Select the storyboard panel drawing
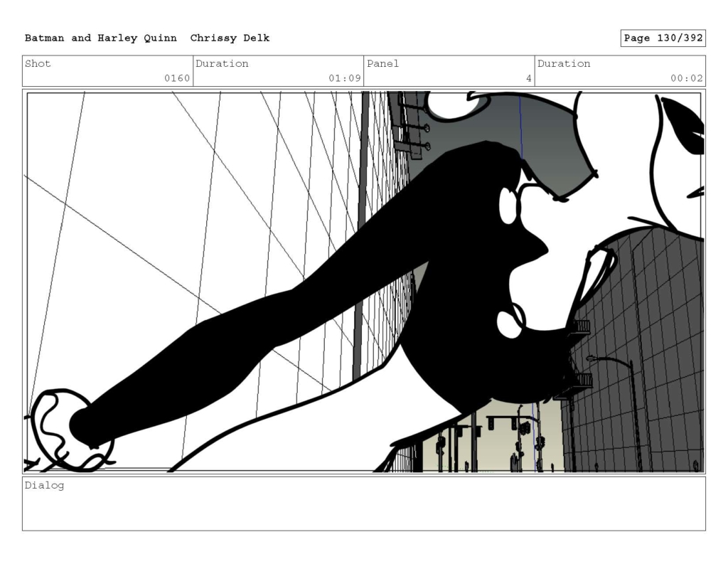This screenshot has height=564, width=728. pos(364,282)
